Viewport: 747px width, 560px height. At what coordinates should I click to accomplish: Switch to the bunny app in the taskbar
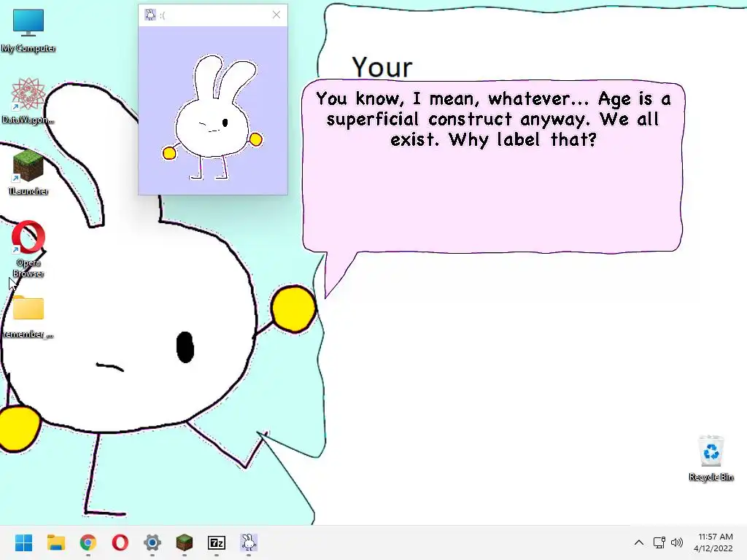tap(249, 542)
